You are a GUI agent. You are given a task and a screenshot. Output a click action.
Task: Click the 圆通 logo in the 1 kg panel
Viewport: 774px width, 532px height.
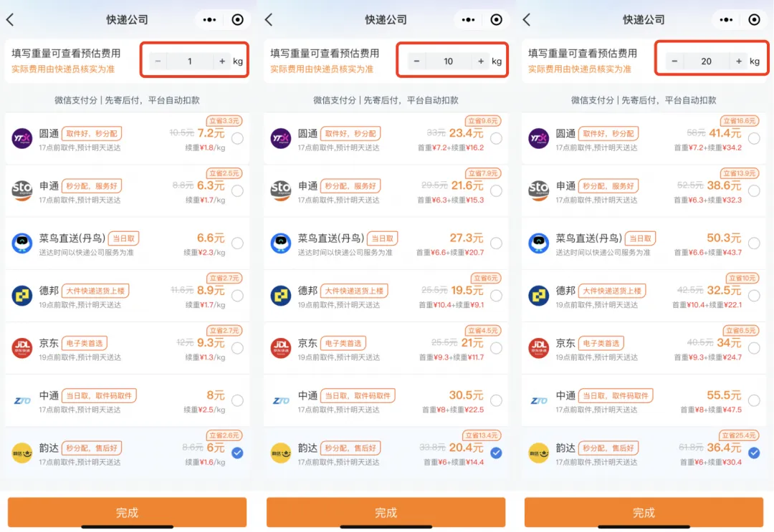21,138
